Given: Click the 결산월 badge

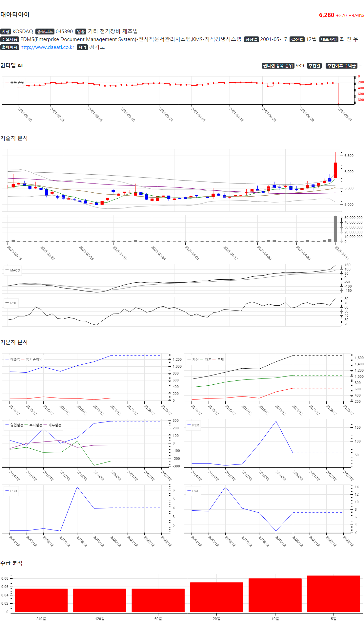Looking at the screenshot, I should [297, 39].
